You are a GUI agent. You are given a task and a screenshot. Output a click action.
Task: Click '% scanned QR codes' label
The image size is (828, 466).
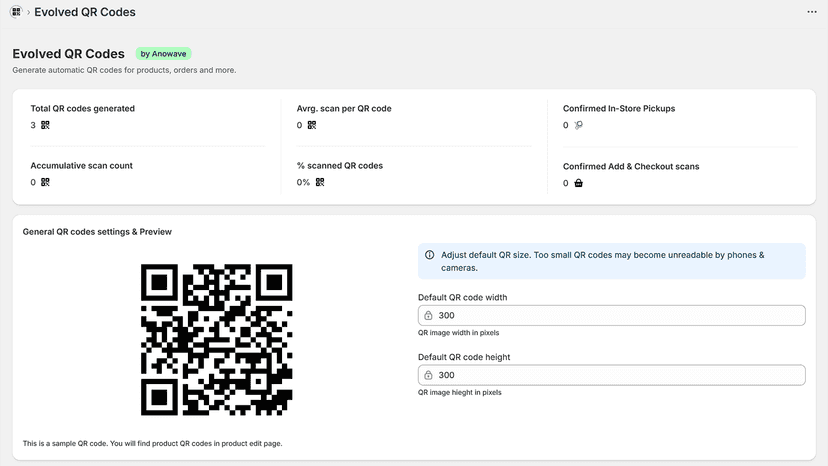[340, 165]
